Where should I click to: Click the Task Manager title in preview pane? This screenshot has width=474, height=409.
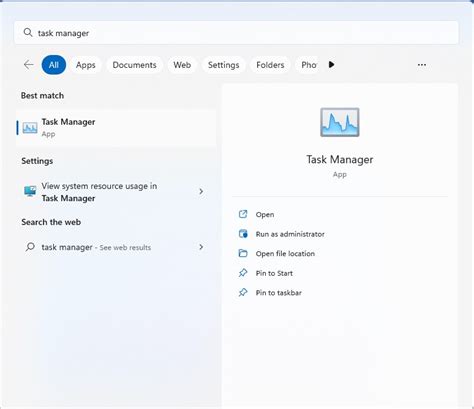[x=340, y=159]
